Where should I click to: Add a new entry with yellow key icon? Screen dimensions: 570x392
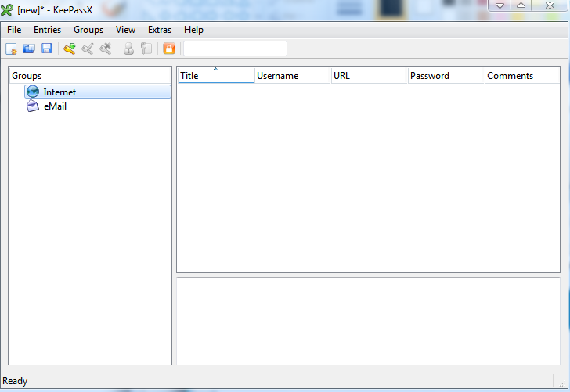[70, 49]
